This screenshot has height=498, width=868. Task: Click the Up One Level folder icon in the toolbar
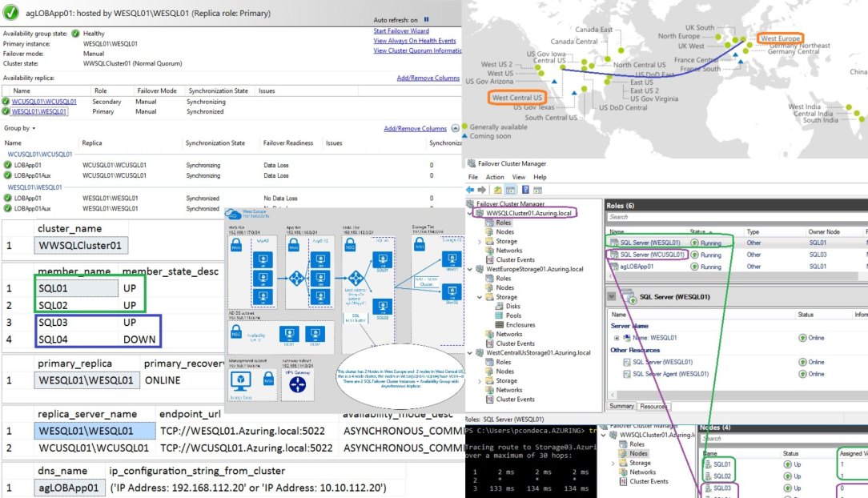(x=499, y=190)
